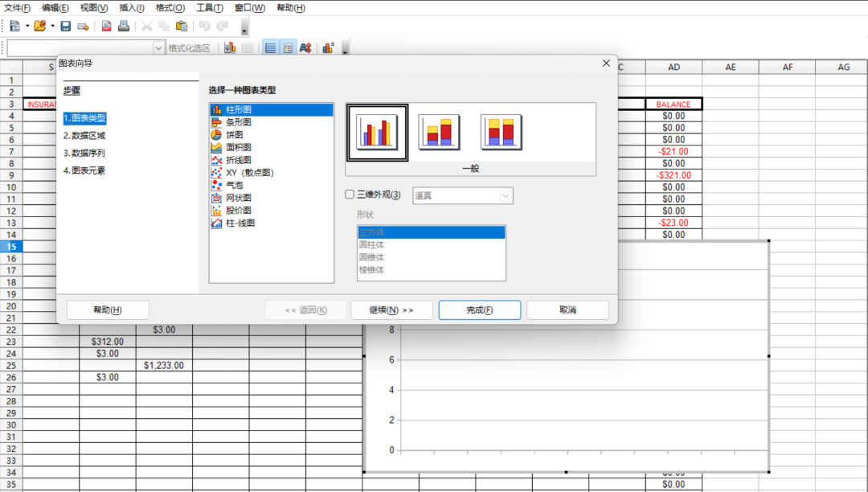
Task: Click the 帮助(H) button in wizard
Action: coord(108,310)
